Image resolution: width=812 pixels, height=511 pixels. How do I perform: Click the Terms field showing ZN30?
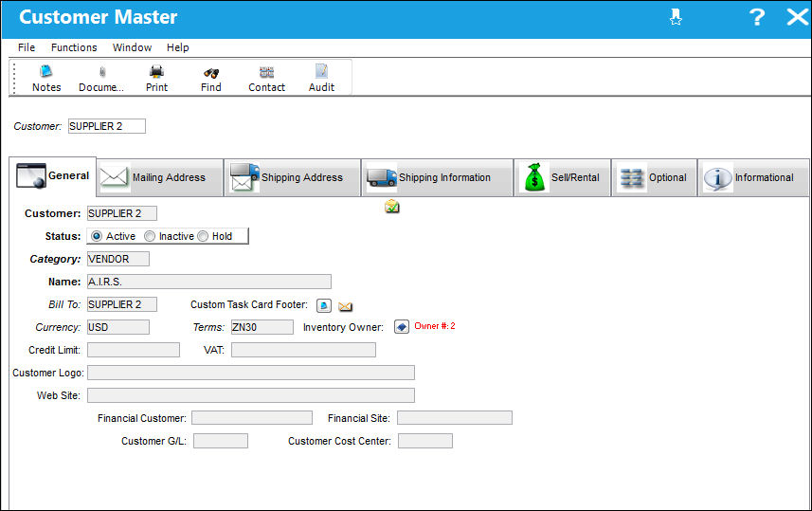point(262,327)
